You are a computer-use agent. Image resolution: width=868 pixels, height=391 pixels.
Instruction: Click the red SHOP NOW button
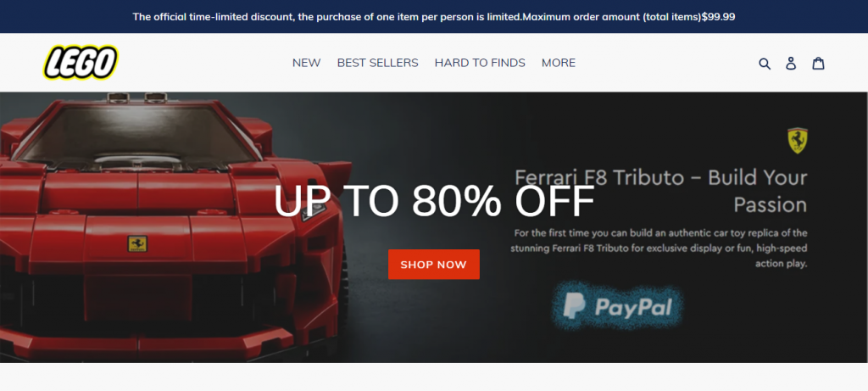[x=433, y=264]
